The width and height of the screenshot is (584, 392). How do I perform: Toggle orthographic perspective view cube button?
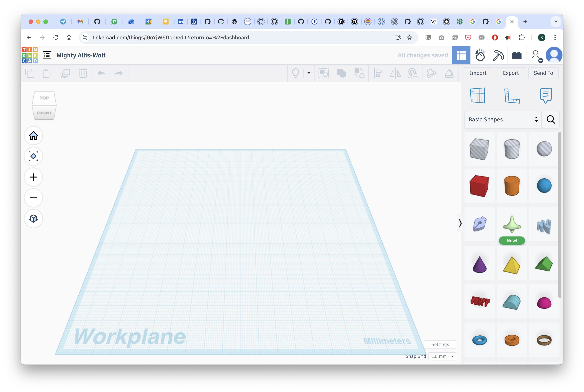coord(33,219)
